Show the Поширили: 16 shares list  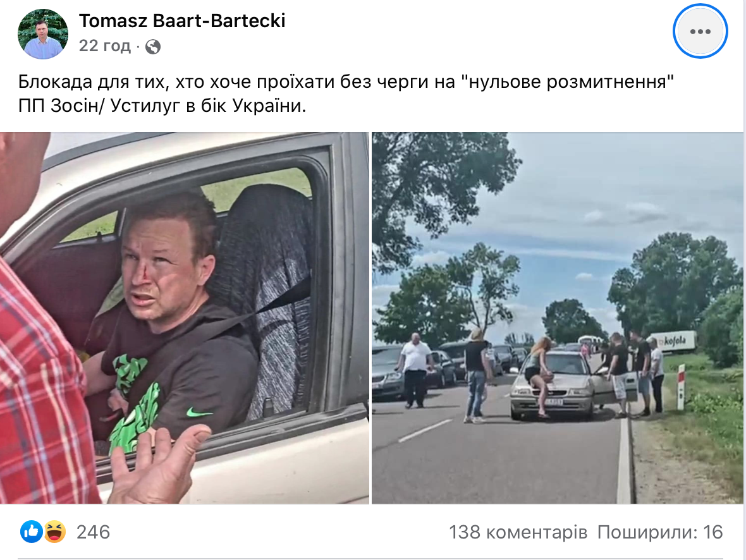660,532
